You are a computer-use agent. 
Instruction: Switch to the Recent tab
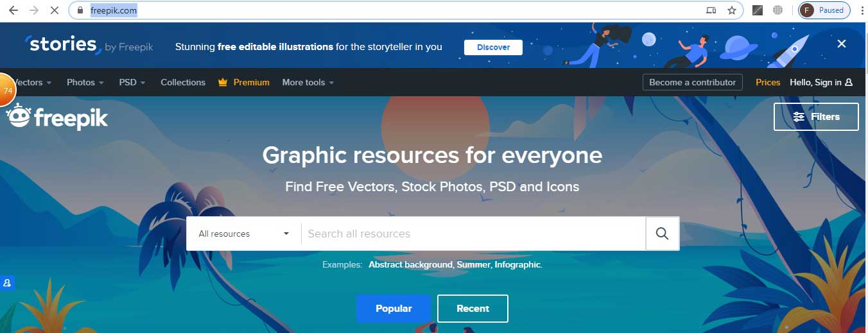point(473,309)
